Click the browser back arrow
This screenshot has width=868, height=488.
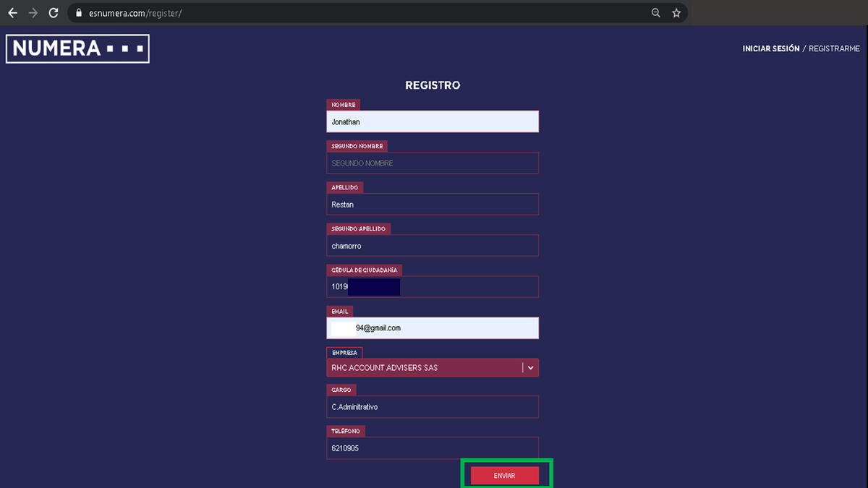[12, 13]
